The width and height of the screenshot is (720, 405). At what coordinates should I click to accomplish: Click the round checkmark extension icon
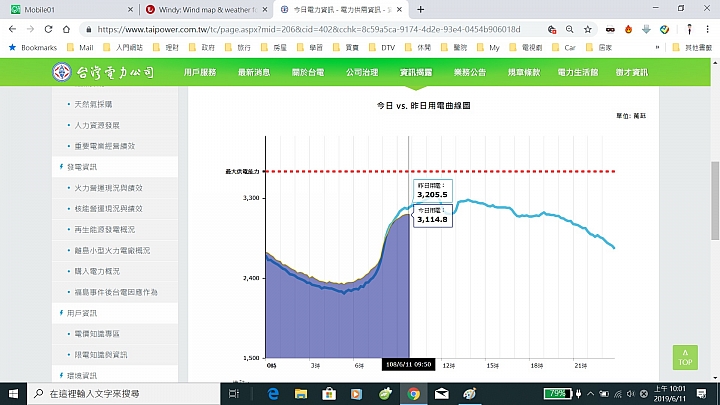(664, 29)
